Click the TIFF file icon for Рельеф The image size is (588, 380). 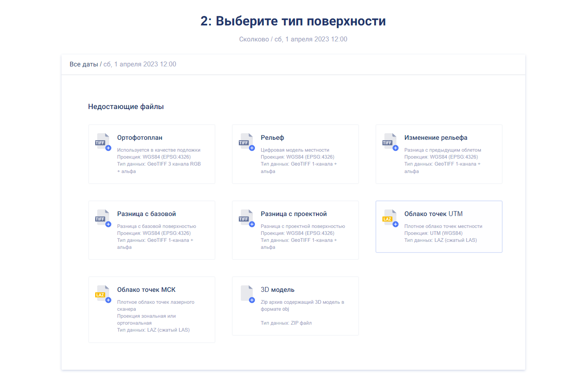pyautogui.click(x=247, y=141)
